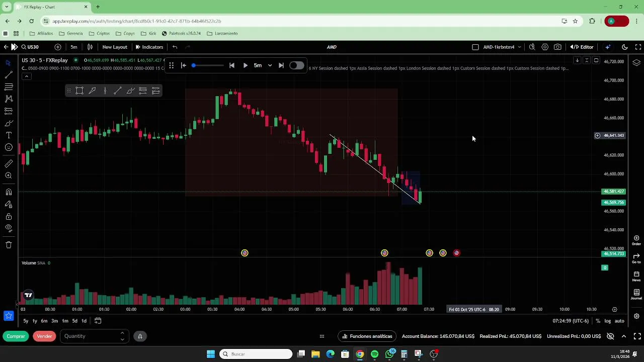Expand the bottom panel with the up chevron
Image resolution: width=644 pixels, height=362 pixels.
624,336
